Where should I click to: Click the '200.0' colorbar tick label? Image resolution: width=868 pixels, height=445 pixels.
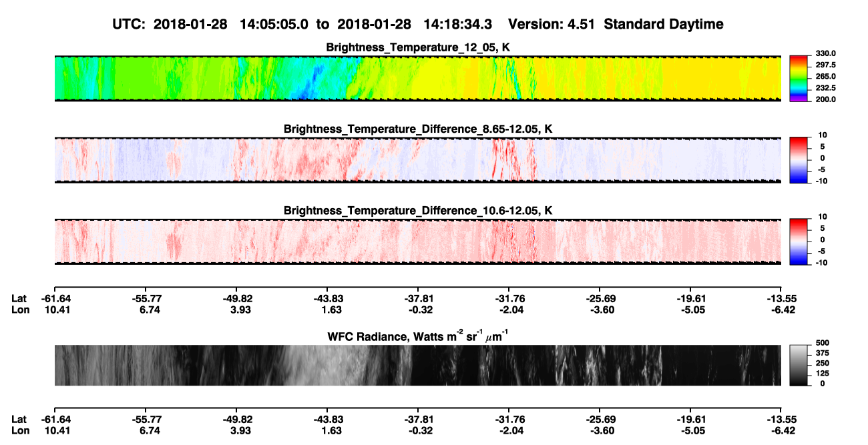[825, 99]
